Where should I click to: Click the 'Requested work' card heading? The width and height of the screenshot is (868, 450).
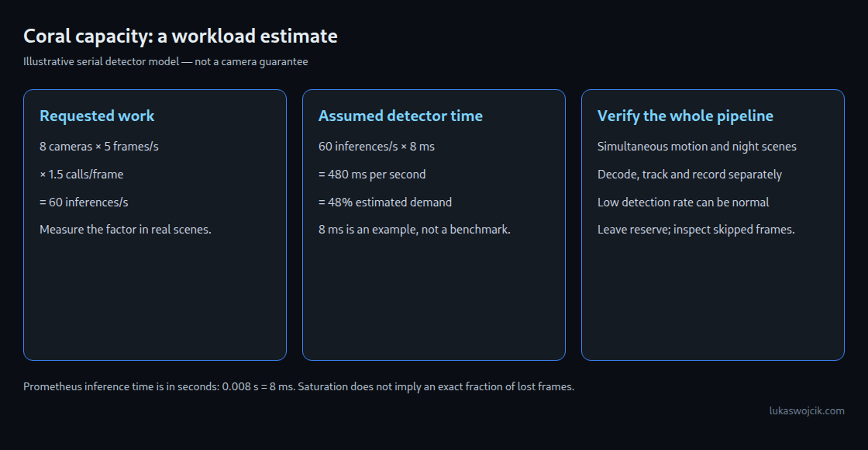(x=97, y=116)
